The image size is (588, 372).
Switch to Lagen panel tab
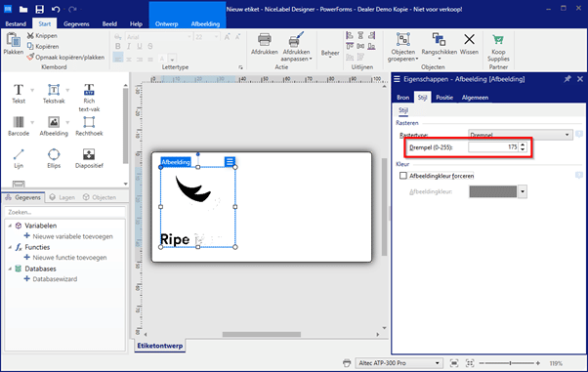click(x=63, y=197)
